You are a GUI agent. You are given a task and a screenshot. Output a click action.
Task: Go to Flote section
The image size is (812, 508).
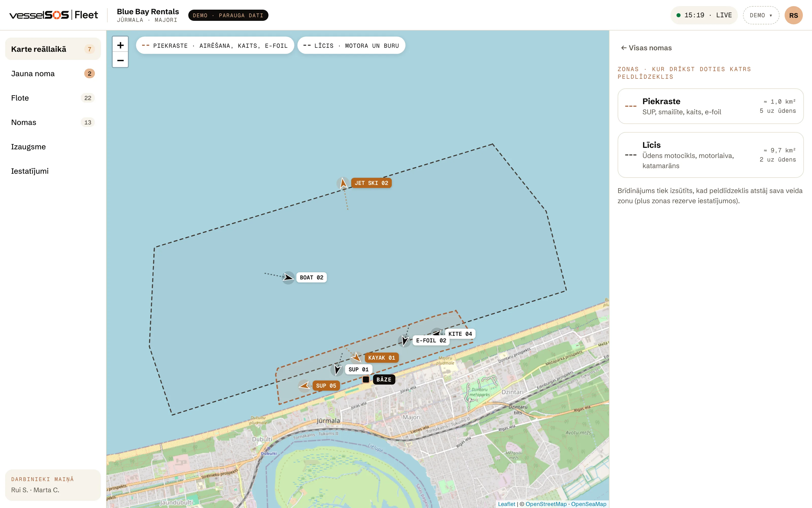[x=53, y=98]
